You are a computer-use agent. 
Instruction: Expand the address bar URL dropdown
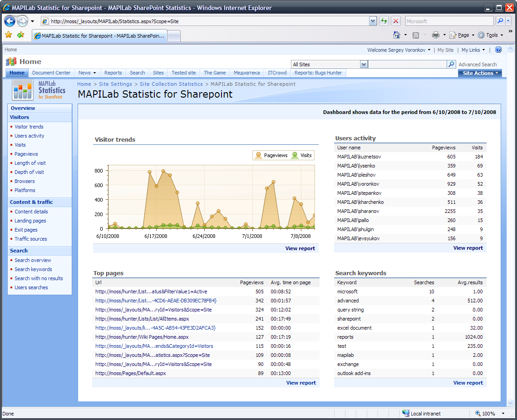pos(373,21)
